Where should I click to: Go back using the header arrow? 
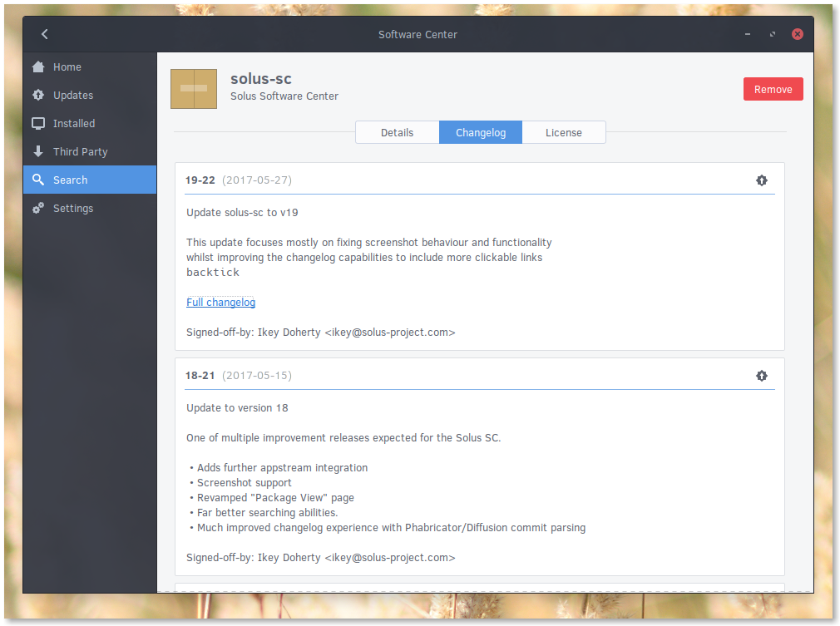coord(44,34)
